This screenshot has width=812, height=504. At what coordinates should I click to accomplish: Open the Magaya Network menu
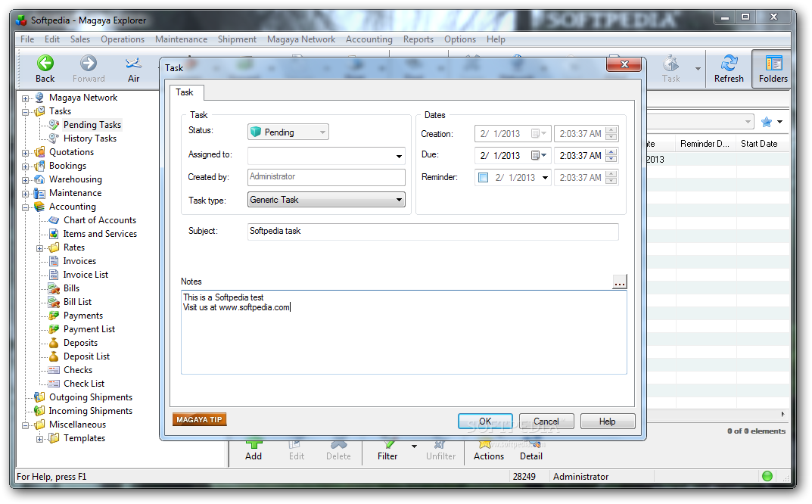tap(301, 39)
